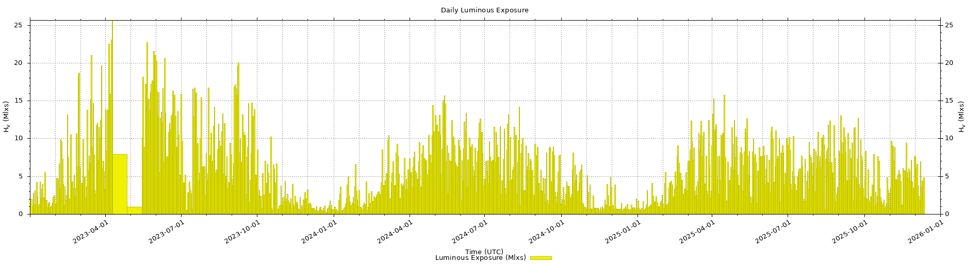Screen dimensions: 980x264
Task: Click the 2025-04-01 date tick label
Action: click(x=697, y=232)
